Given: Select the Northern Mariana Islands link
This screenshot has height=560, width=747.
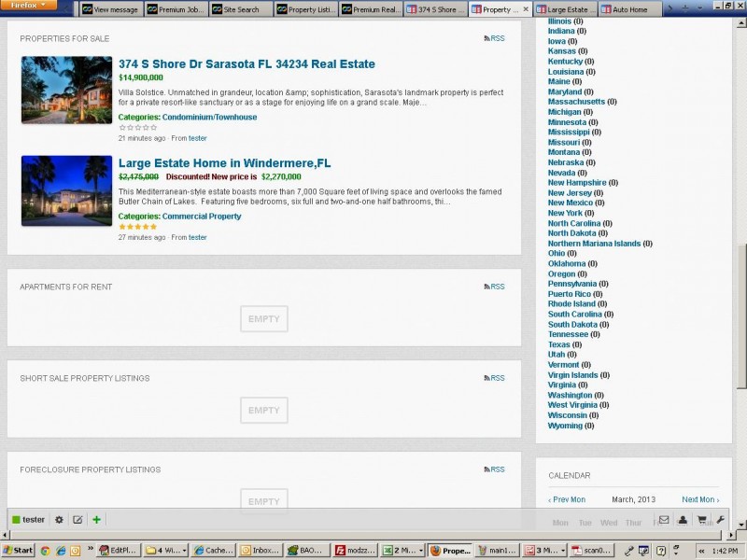Looking at the screenshot, I should (x=594, y=244).
